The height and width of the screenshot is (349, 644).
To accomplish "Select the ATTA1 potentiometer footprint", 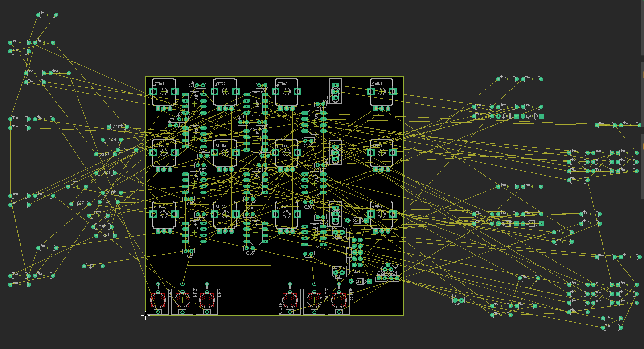I will click(164, 94).
